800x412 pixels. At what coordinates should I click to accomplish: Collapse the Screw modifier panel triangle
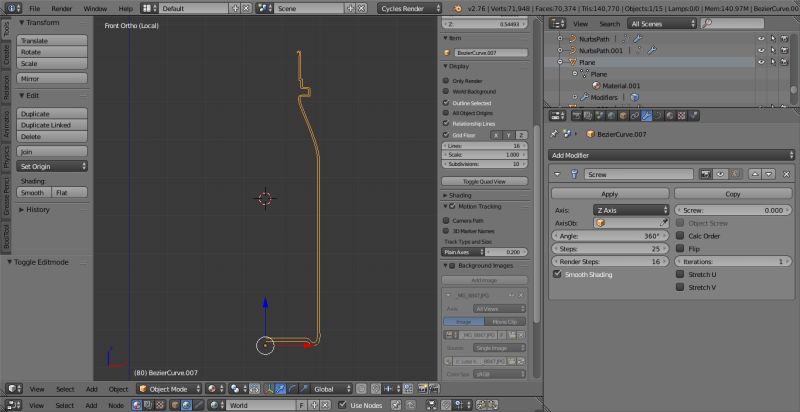tap(557, 174)
